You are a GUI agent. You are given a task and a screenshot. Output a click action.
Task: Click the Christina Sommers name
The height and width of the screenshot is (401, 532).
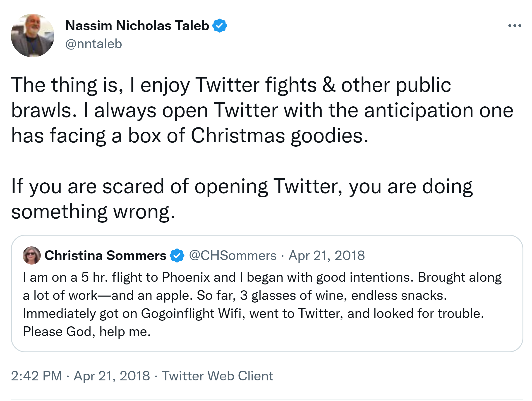[x=105, y=255]
